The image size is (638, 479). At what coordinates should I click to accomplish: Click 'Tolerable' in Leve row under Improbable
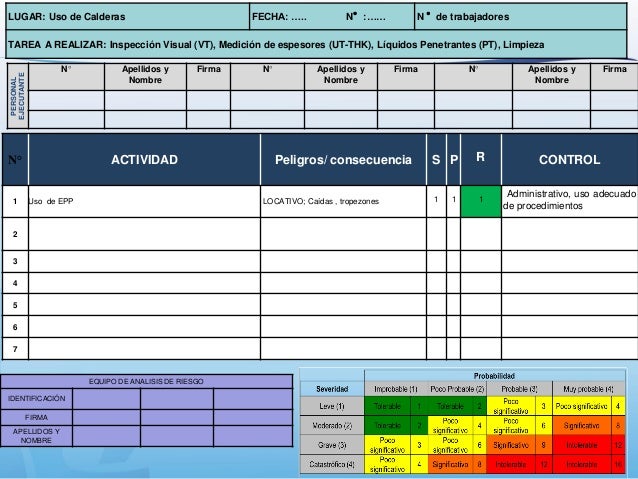pyautogui.click(x=387, y=406)
